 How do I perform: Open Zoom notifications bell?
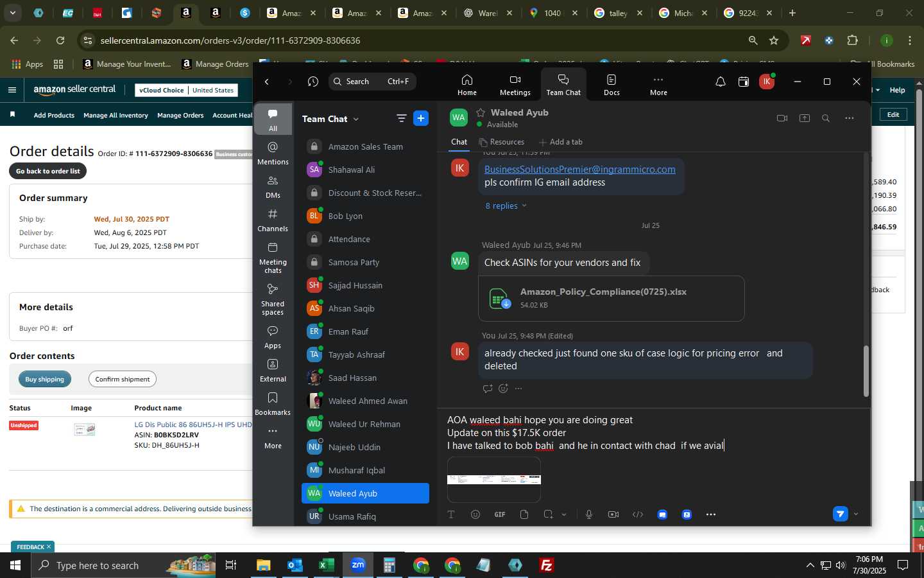[721, 82]
